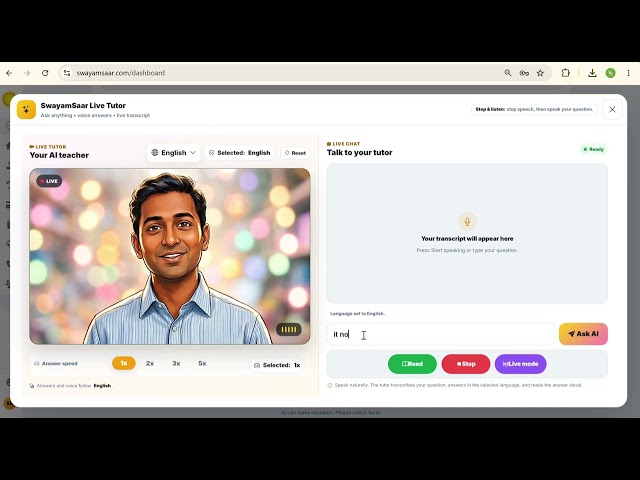Click the browser back arrow
Viewport: 640px width, 480px height.
click(9, 73)
